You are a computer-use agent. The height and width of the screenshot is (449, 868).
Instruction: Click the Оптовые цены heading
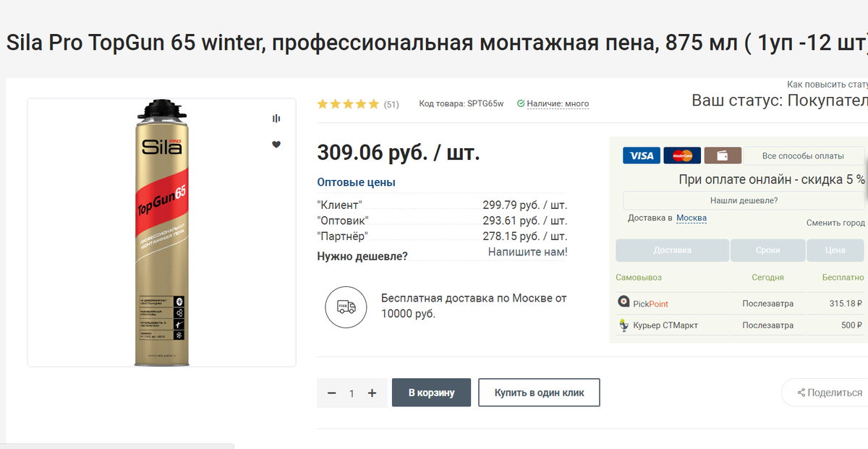[x=357, y=182]
